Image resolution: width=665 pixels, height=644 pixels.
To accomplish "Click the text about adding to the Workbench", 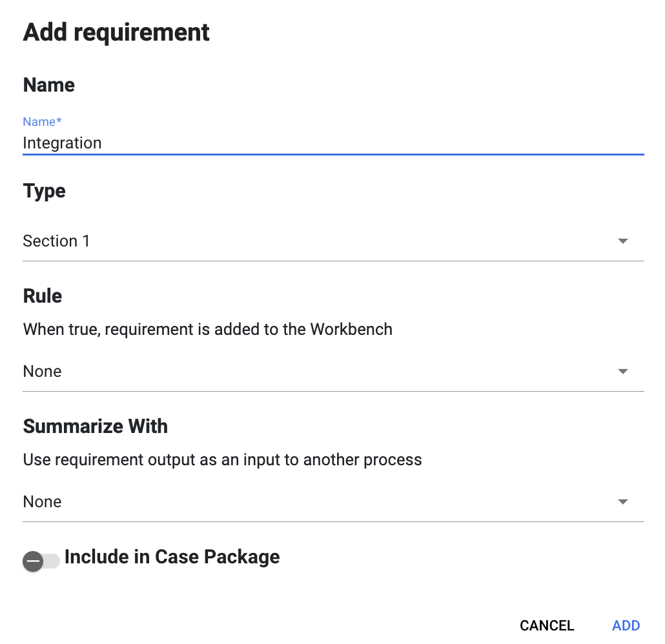I will (207, 329).
